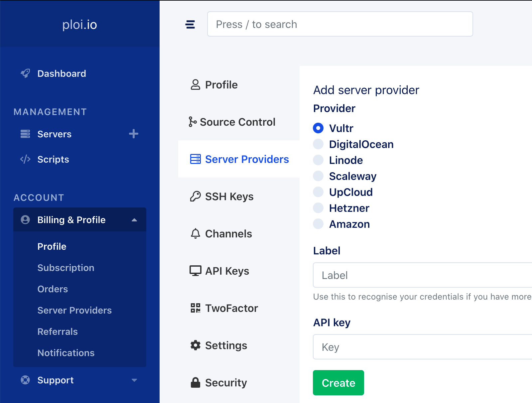Select the Hetzner provider radio button
This screenshot has height=403, width=532.
[x=318, y=208]
